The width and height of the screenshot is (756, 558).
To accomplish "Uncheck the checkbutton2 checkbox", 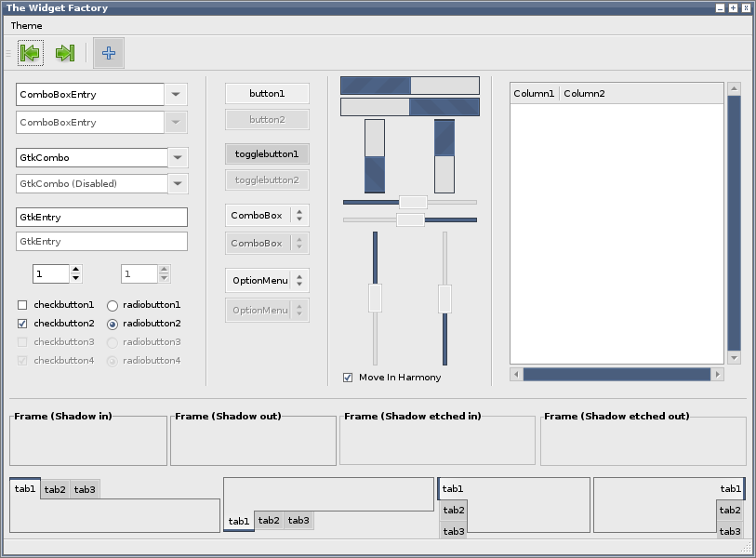I will tap(22, 324).
